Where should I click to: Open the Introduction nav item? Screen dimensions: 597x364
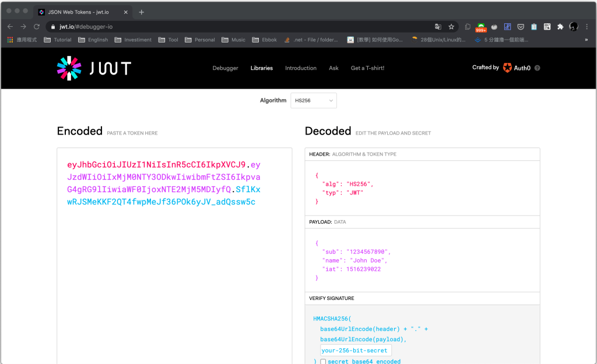pyautogui.click(x=301, y=68)
